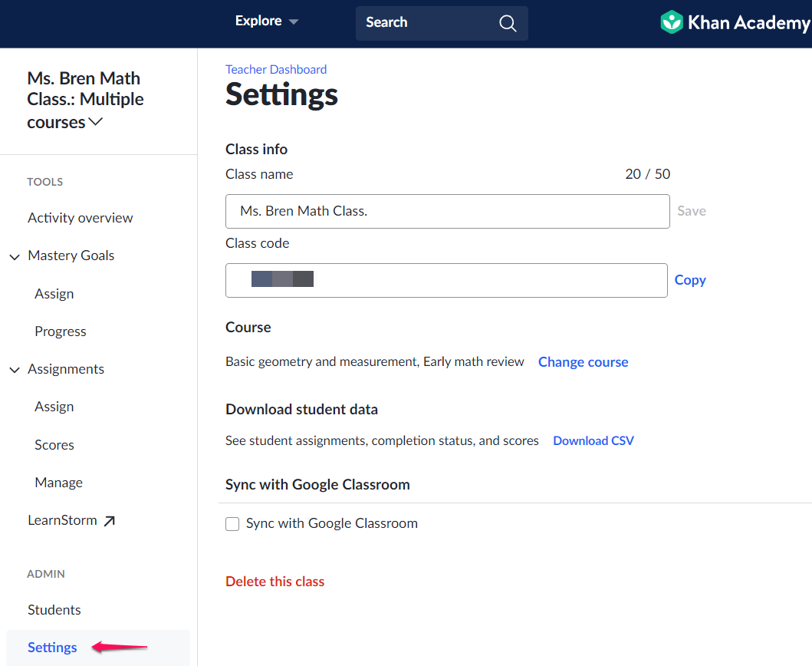The image size is (812, 666).
Task: Download CSV of student data
Action: [x=593, y=440]
